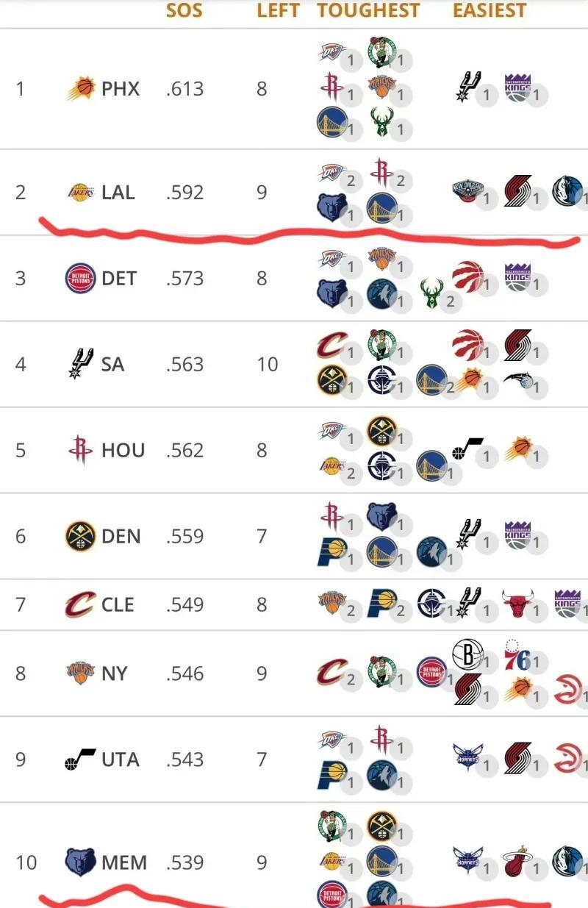Click the Lakers logo beside LAL
The width and height of the screenshot is (588, 908).
tap(81, 193)
